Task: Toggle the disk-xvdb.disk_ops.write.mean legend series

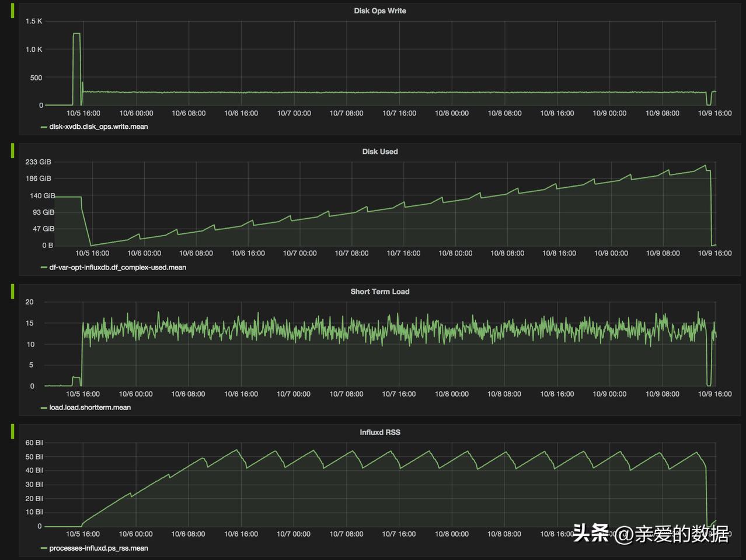Action: click(x=98, y=127)
